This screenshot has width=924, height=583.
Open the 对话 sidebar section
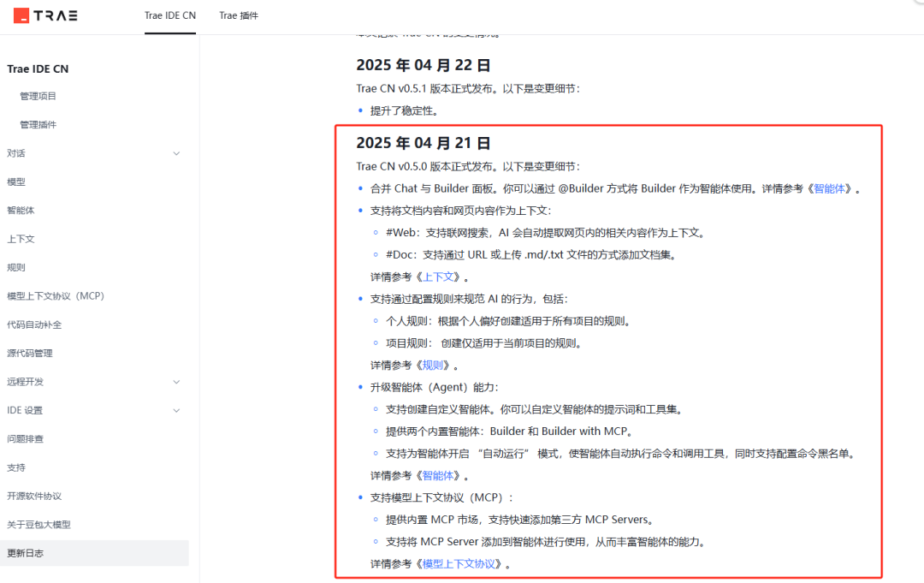[x=16, y=153]
